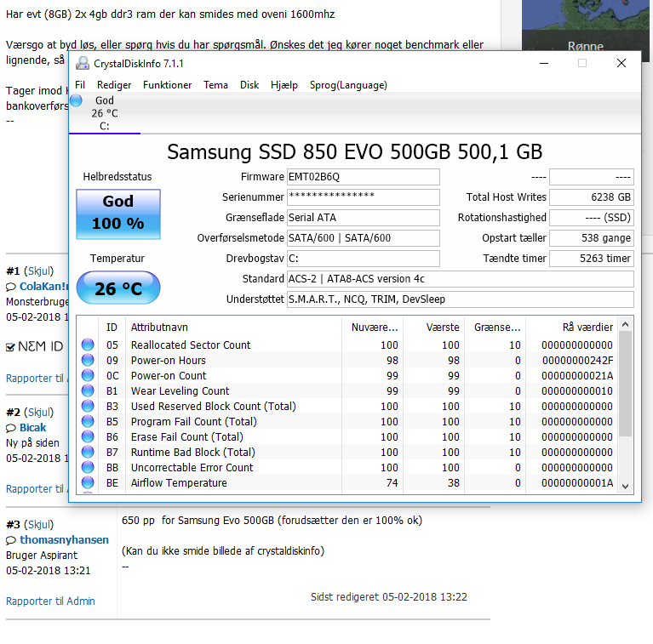
Task: Click status orb for Reallocated Sector Count
Action: 88,345
